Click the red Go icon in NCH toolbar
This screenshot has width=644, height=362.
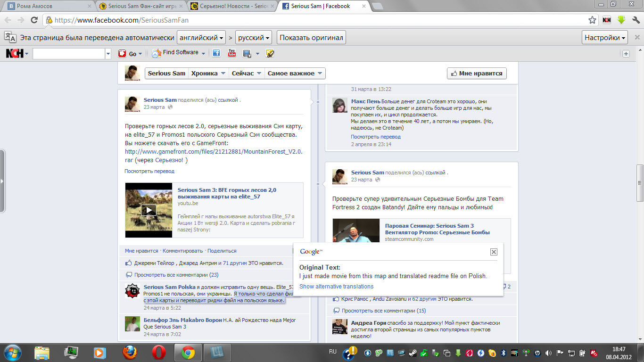tap(122, 54)
